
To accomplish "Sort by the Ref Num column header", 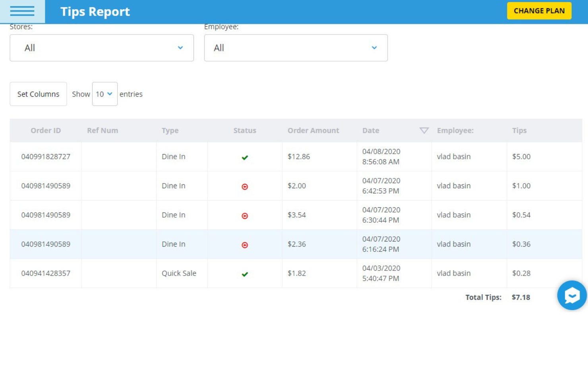I will coord(103,130).
